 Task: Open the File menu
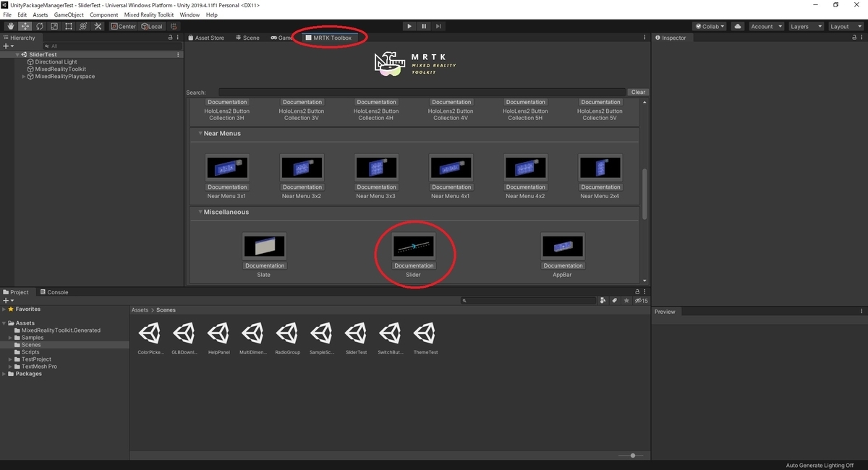click(x=8, y=14)
